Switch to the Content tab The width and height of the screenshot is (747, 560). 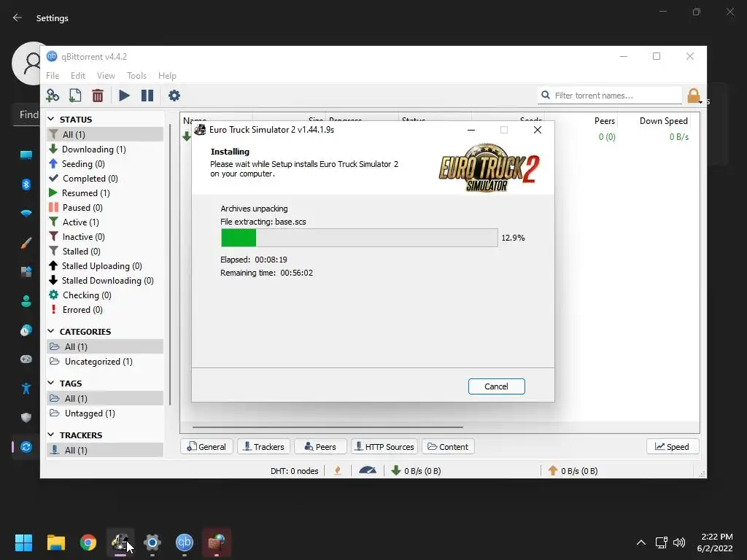point(448,447)
